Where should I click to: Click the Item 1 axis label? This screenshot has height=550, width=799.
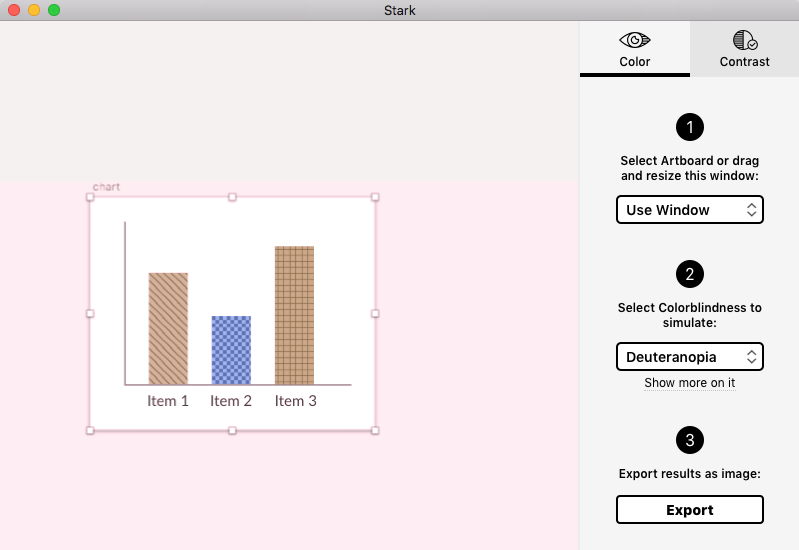168,401
